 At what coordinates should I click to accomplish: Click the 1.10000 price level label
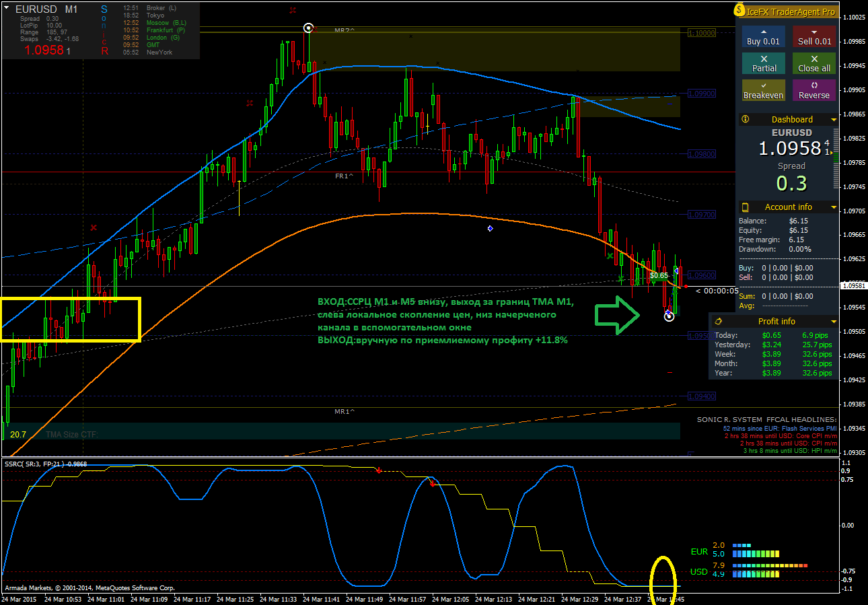pos(702,32)
